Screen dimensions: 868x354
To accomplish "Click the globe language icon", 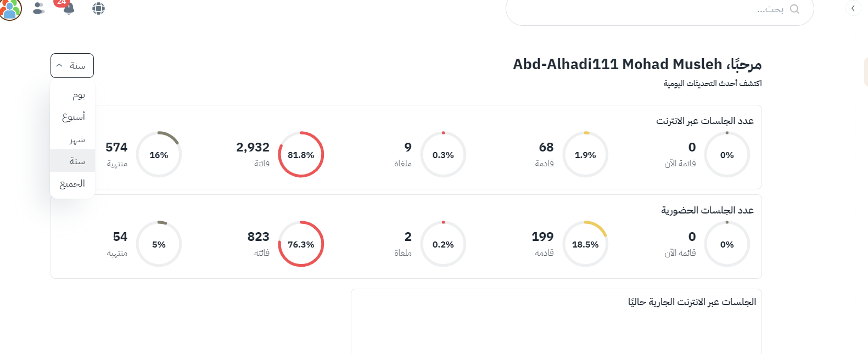I will [98, 8].
